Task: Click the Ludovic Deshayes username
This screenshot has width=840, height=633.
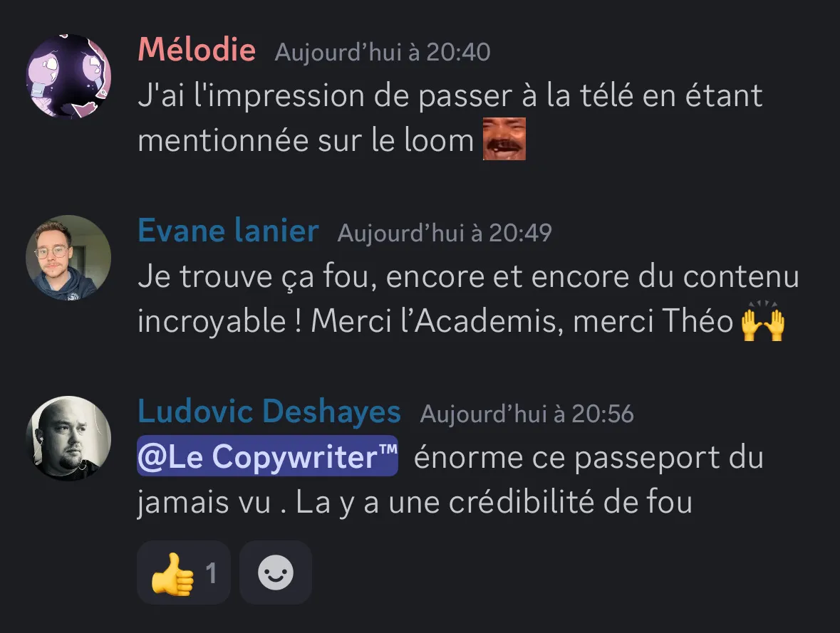Action: point(269,412)
